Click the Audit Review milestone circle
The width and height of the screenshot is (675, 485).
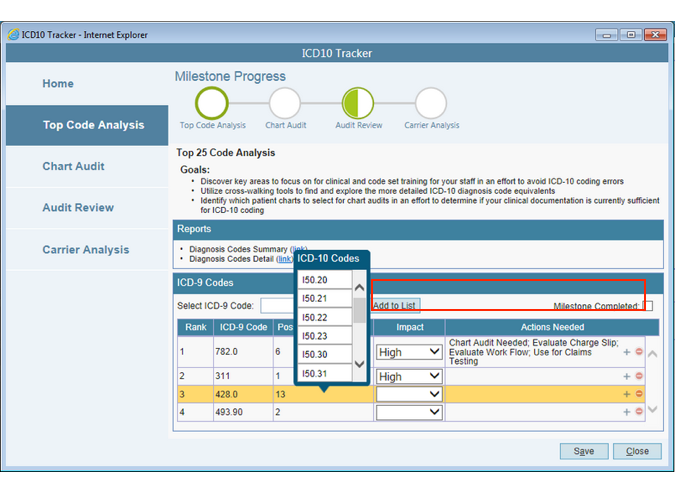358,103
